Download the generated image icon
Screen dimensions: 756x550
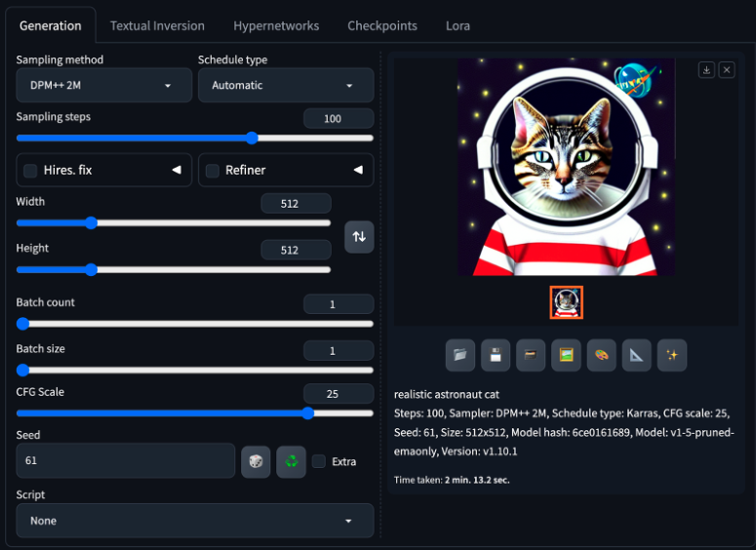tap(706, 70)
